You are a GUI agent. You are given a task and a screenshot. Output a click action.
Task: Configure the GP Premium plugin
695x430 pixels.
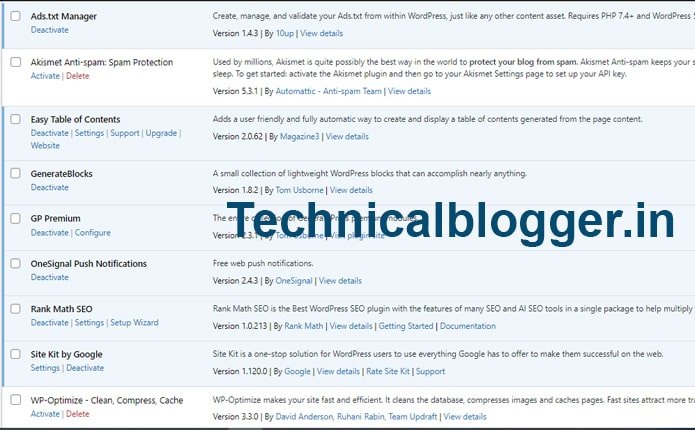pos(93,233)
